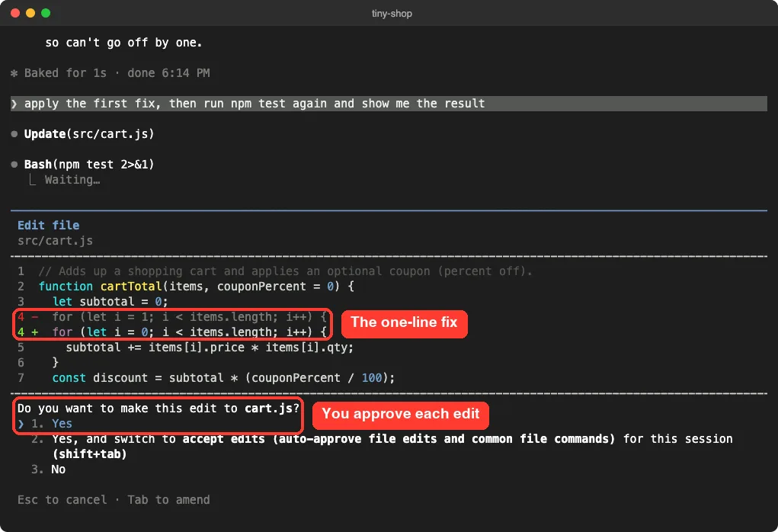The width and height of the screenshot is (778, 532).
Task: Click the green maximize window button
Action: (46, 14)
